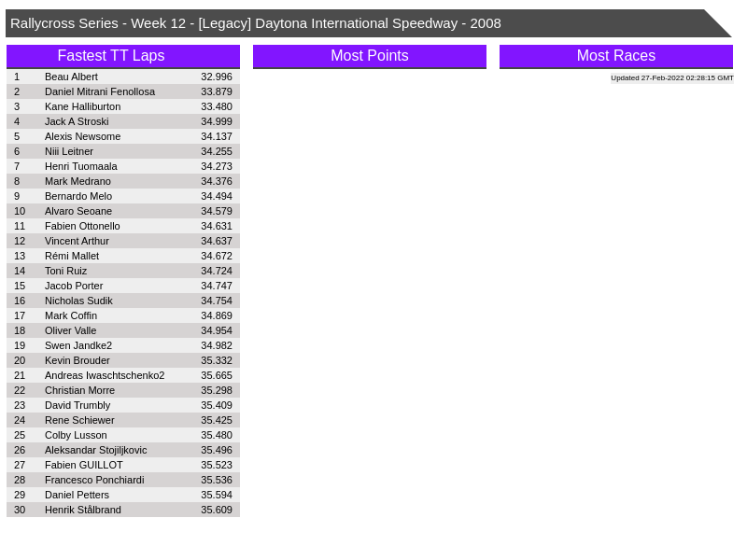Click Rémi Mallet's name

(x=72, y=256)
